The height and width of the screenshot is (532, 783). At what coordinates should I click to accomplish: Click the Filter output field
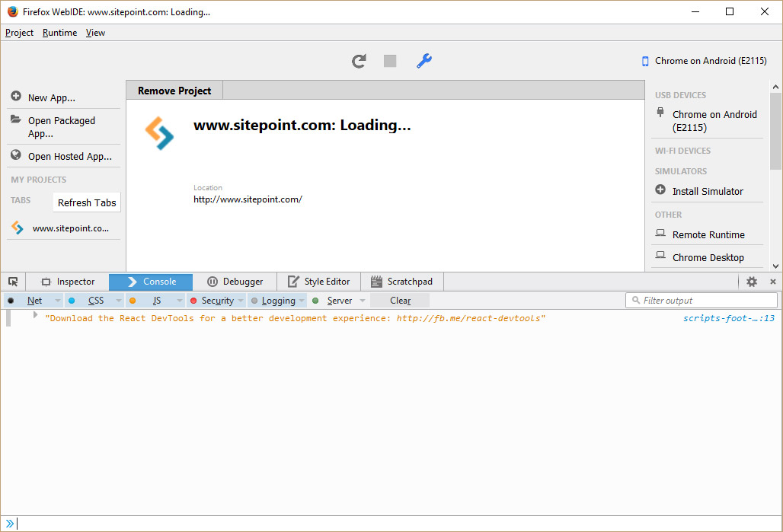click(x=701, y=301)
